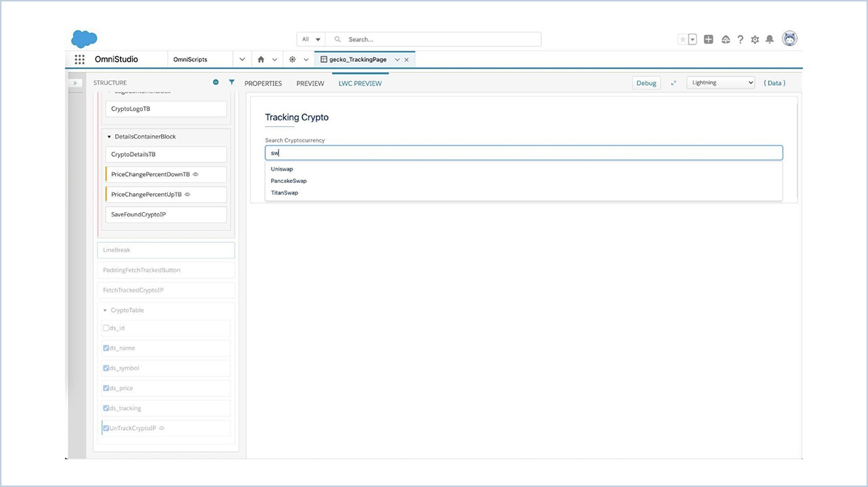Click the Salesforce cloud logo
868x487 pixels.
83,38
